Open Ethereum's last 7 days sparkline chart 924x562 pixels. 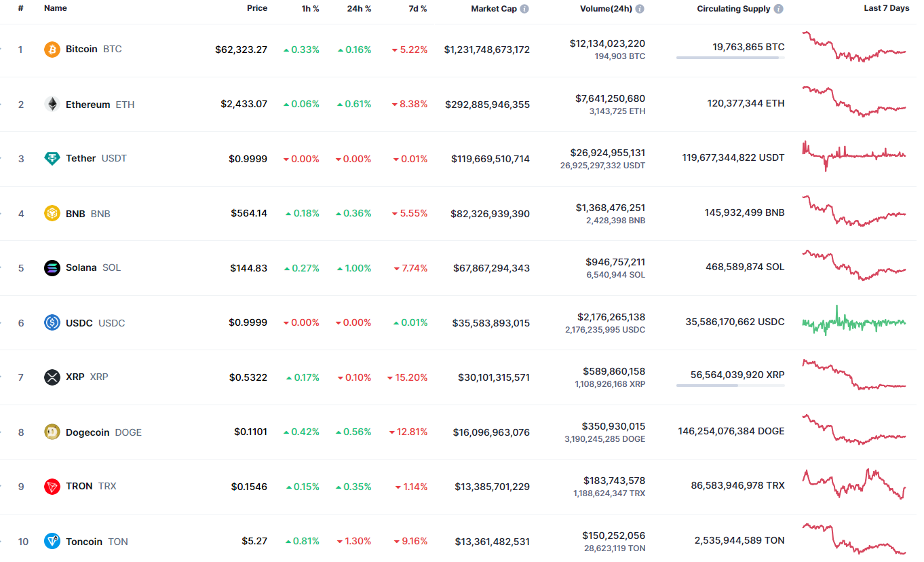(854, 102)
